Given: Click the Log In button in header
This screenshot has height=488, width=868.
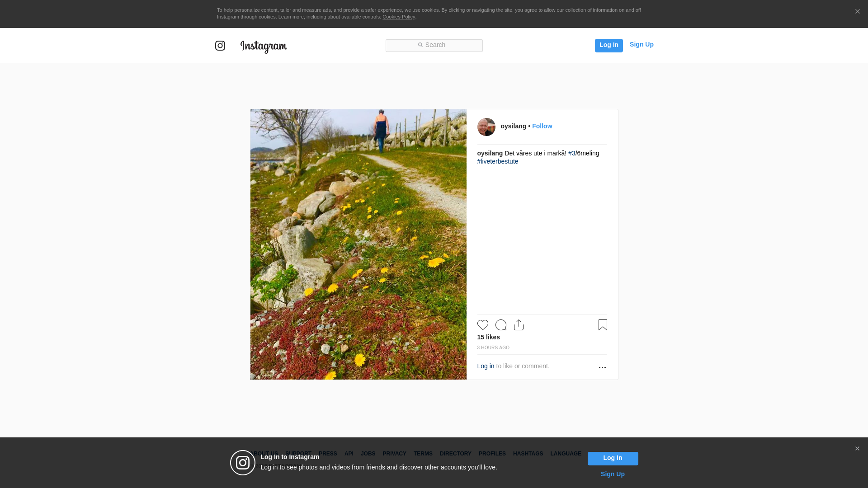Looking at the screenshot, I should coord(609,45).
